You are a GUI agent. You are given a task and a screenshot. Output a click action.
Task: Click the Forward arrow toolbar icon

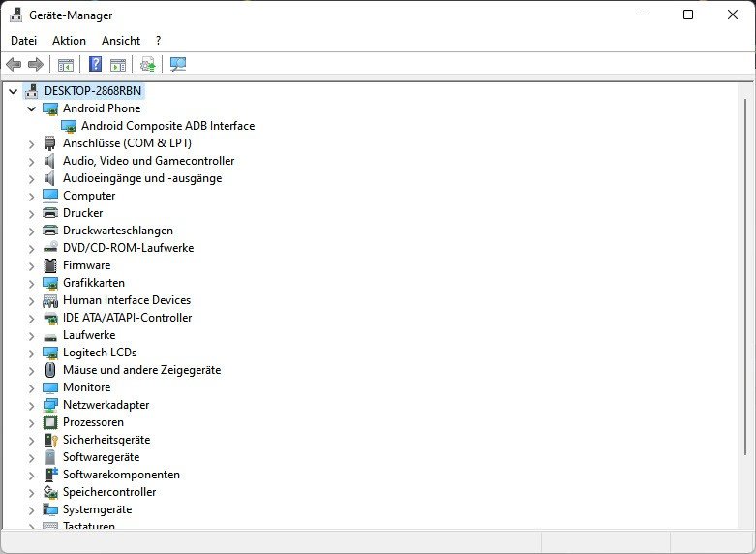point(36,64)
